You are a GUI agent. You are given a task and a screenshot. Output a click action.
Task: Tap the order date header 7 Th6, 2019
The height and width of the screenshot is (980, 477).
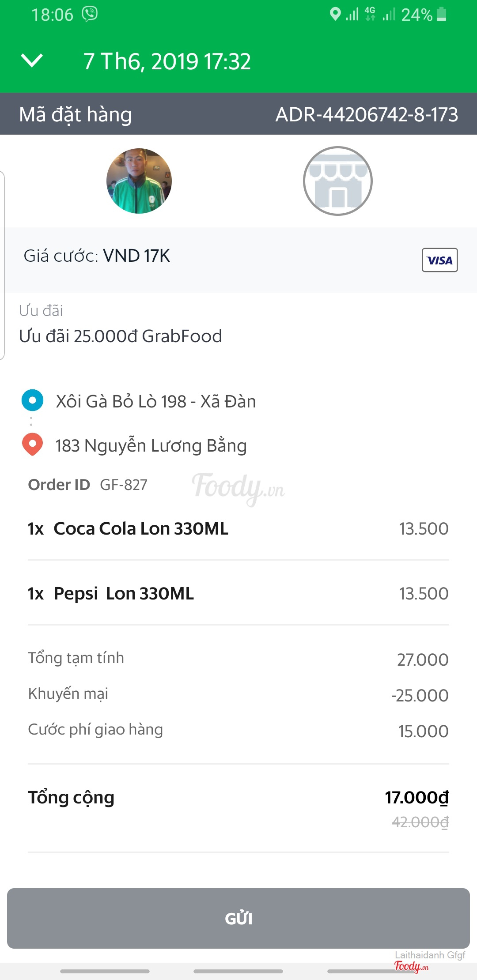click(x=167, y=61)
